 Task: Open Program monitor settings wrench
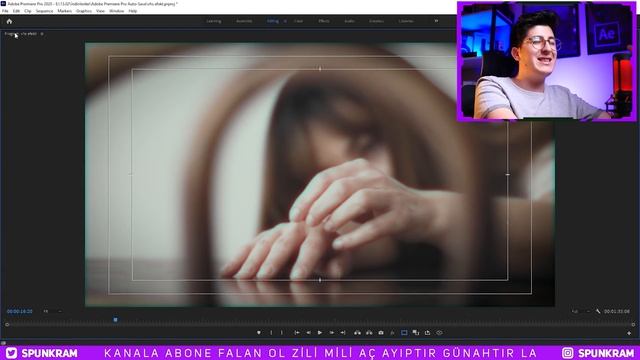(598, 311)
